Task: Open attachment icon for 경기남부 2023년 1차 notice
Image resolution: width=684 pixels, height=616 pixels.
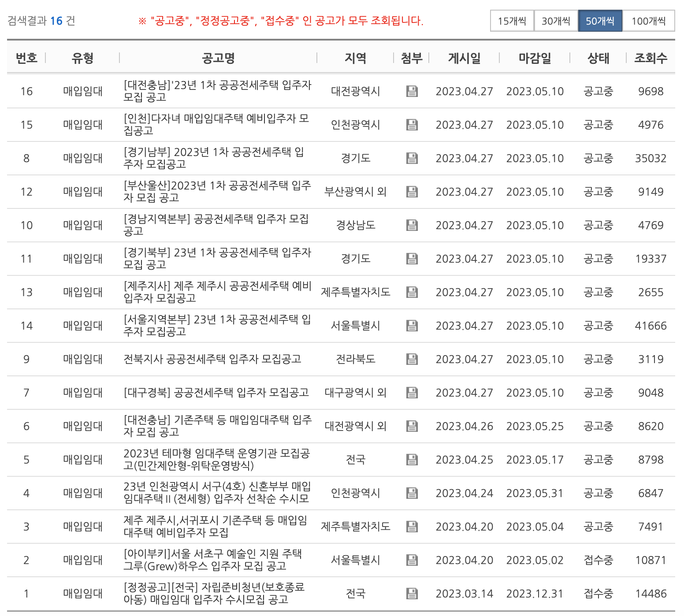Action: coord(412,158)
